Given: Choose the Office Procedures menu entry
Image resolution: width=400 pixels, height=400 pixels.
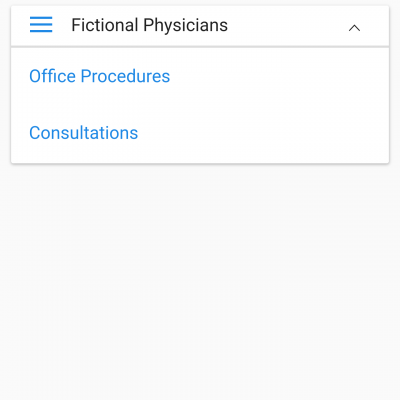Looking at the screenshot, I should coord(100,76).
